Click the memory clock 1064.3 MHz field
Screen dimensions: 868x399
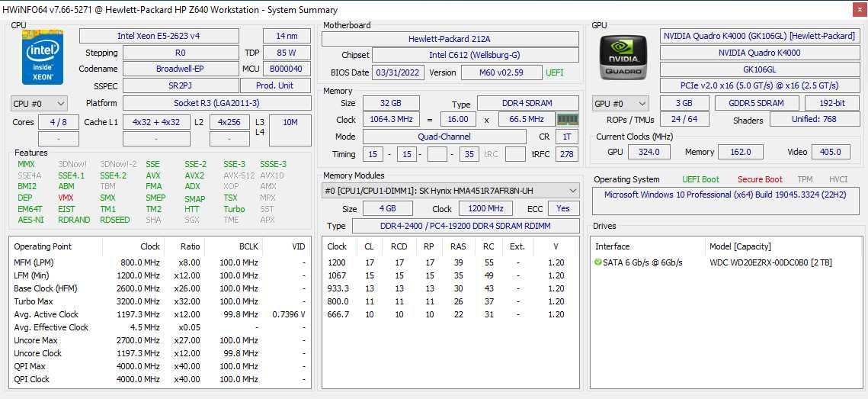click(391, 119)
